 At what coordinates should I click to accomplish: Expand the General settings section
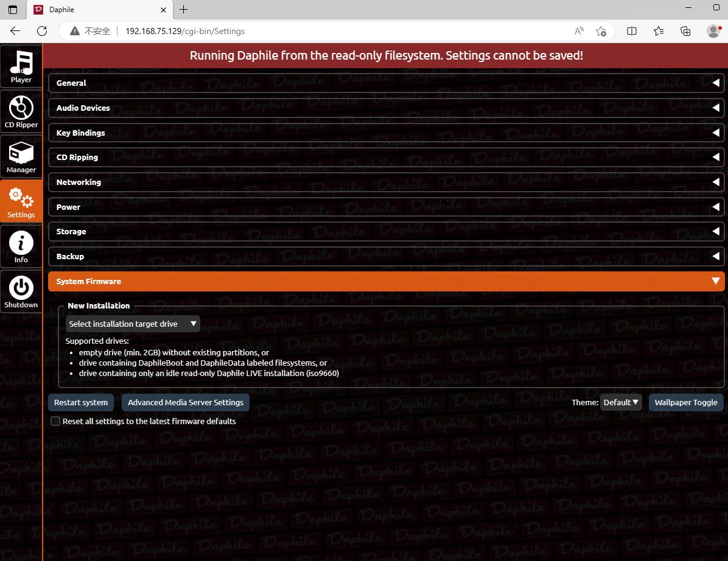click(386, 83)
